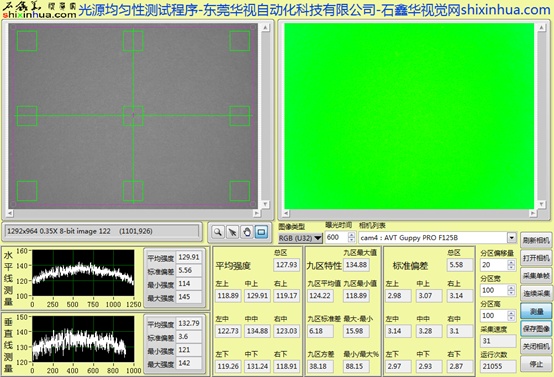Click right arrow of green image scrollbar

(x=532, y=213)
